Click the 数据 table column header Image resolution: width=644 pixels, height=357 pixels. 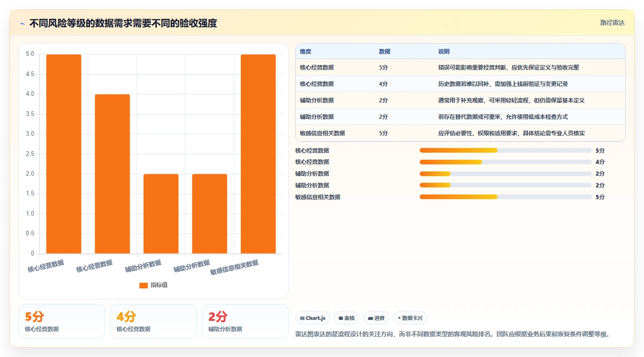pyautogui.click(x=384, y=52)
